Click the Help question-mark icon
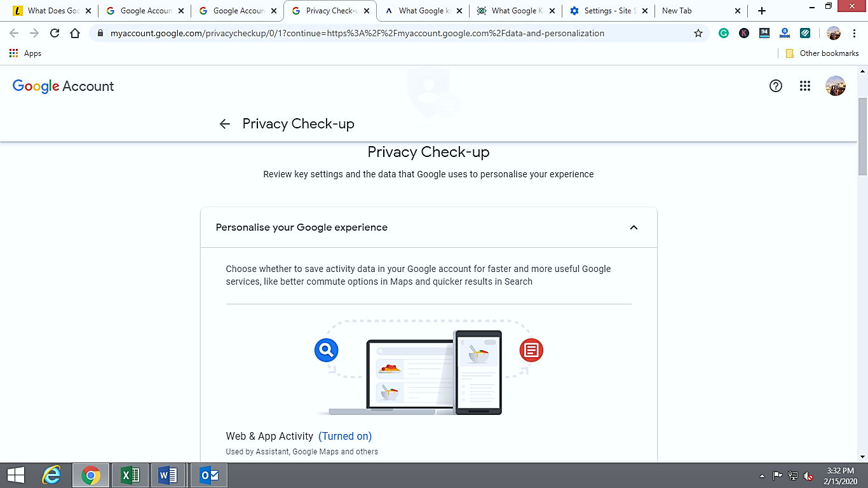The width and height of the screenshot is (868, 488). tap(776, 86)
